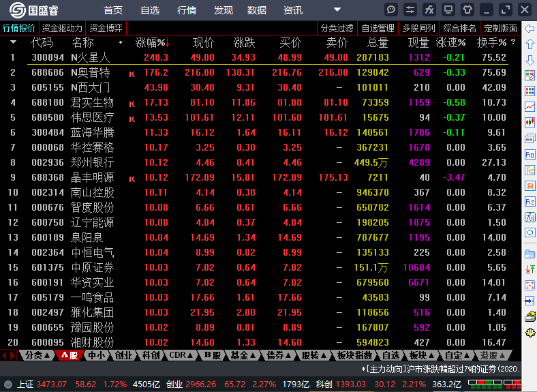The width and height of the screenshot is (537, 392).
Task: Click the monitor screen icon in title bar
Action: [x=448, y=10]
